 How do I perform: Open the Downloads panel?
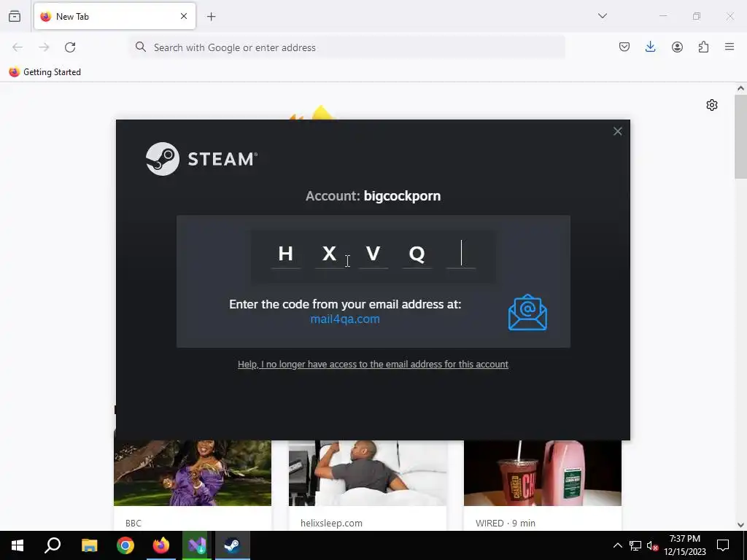tap(650, 47)
